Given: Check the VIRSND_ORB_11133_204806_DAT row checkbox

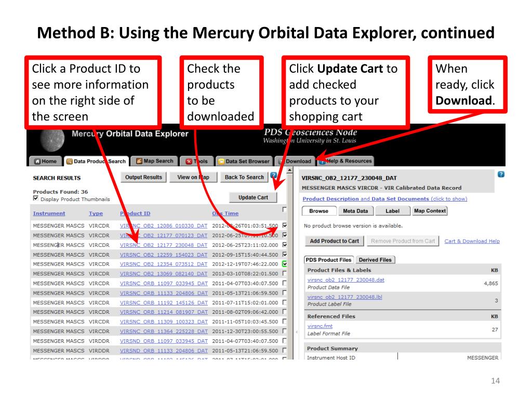Looking at the screenshot, I should pyautogui.click(x=284, y=350).
